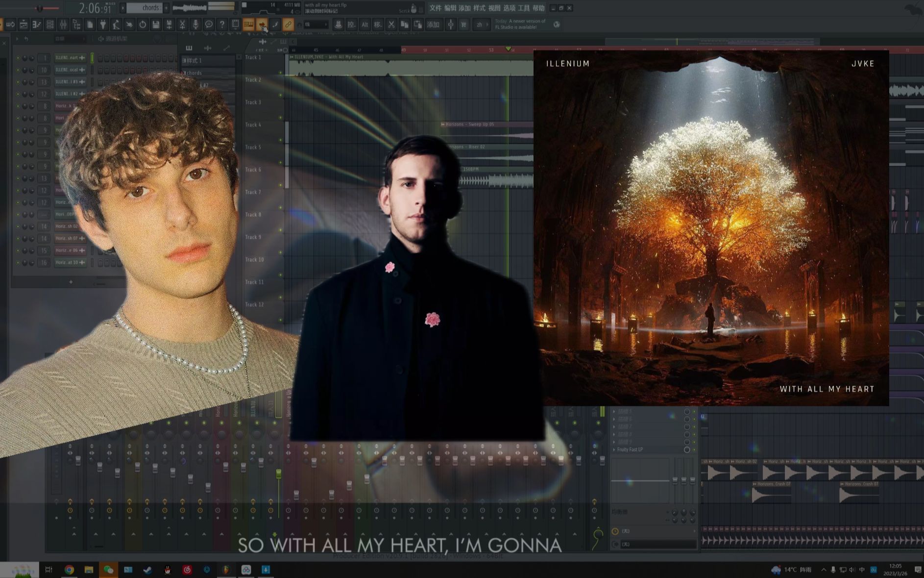
Task: Open the 视图 menu
Action: click(494, 8)
